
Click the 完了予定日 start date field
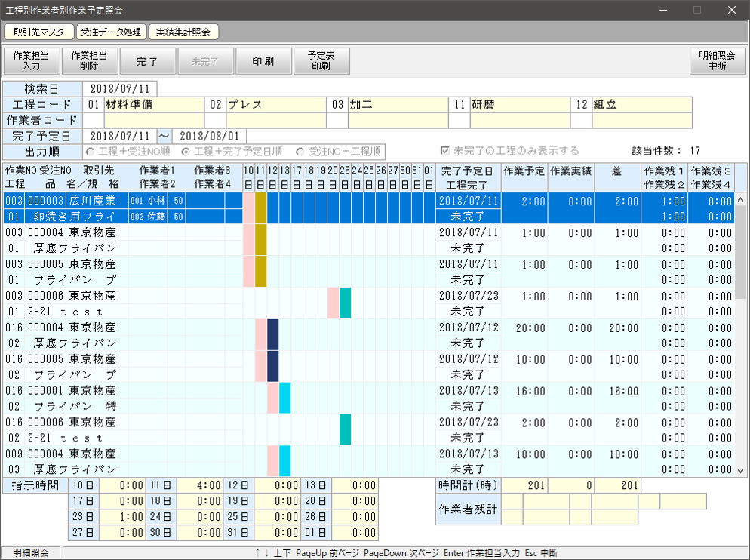coord(120,136)
